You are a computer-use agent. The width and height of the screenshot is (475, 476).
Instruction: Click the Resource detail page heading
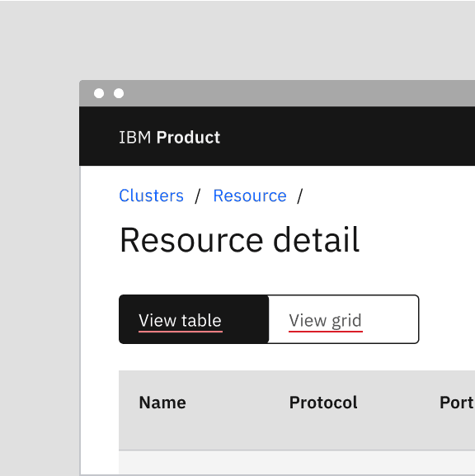coord(240,240)
